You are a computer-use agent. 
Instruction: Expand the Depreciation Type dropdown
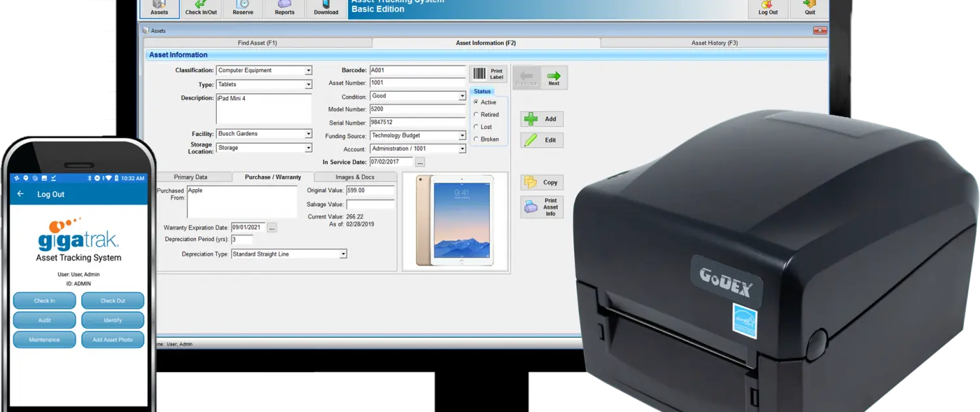[343, 254]
